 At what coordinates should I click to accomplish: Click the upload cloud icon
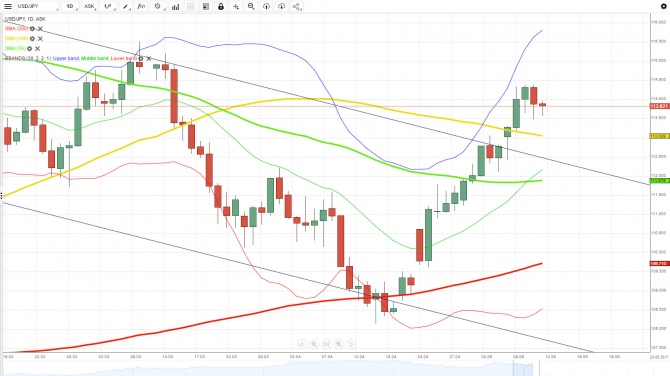pyautogui.click(x=266, y=6)
